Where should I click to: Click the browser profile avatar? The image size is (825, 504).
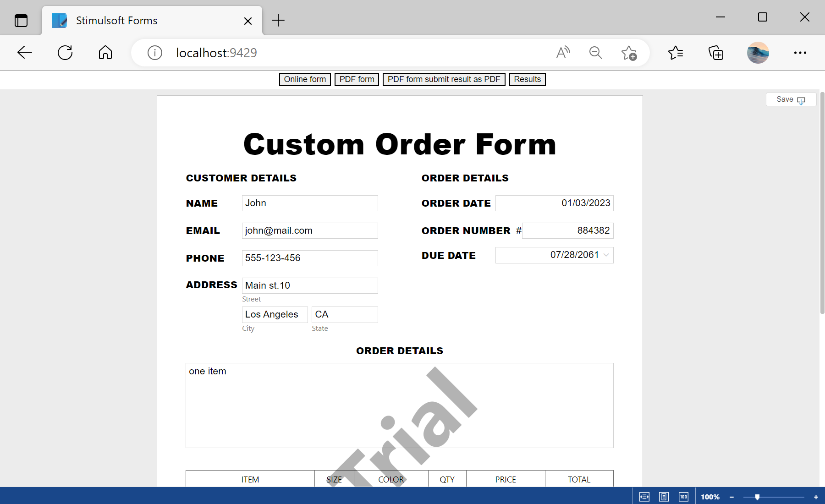pos(757,52)
